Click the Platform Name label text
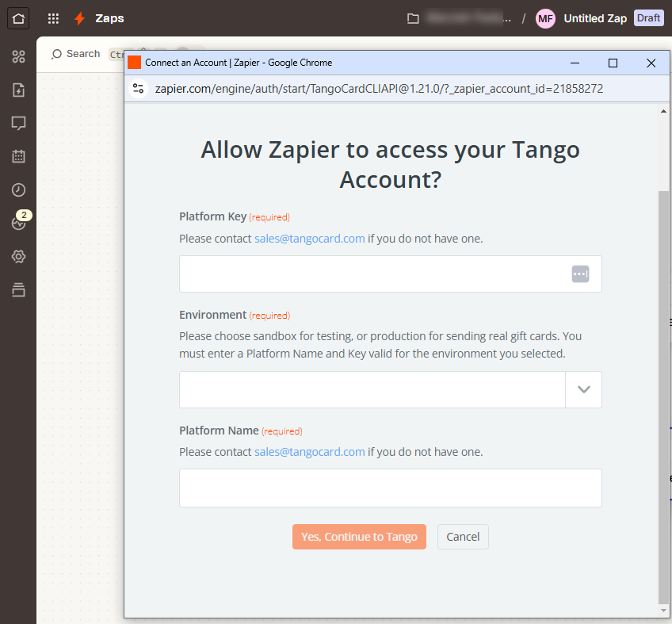Image resolution: width=672 pixels, height=624 pixels. pyautogui.click(x=219, y=431)
